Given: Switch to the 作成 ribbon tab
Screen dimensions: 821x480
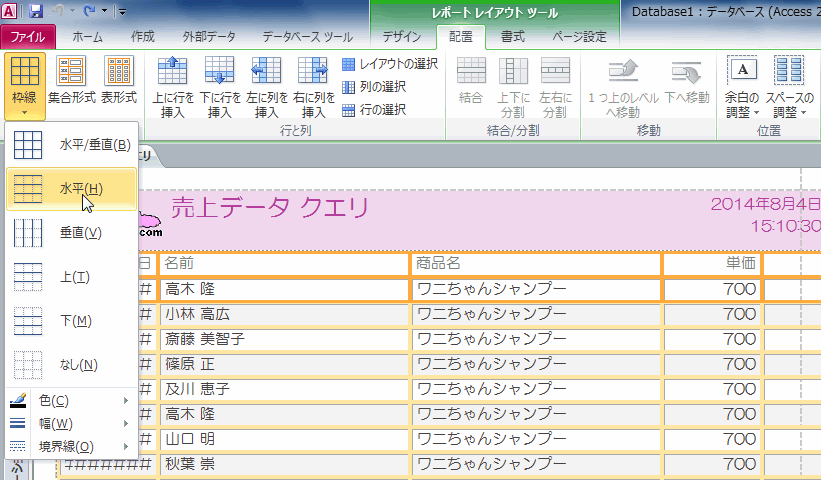Looking at the screenshot, I should click(142, 37).
